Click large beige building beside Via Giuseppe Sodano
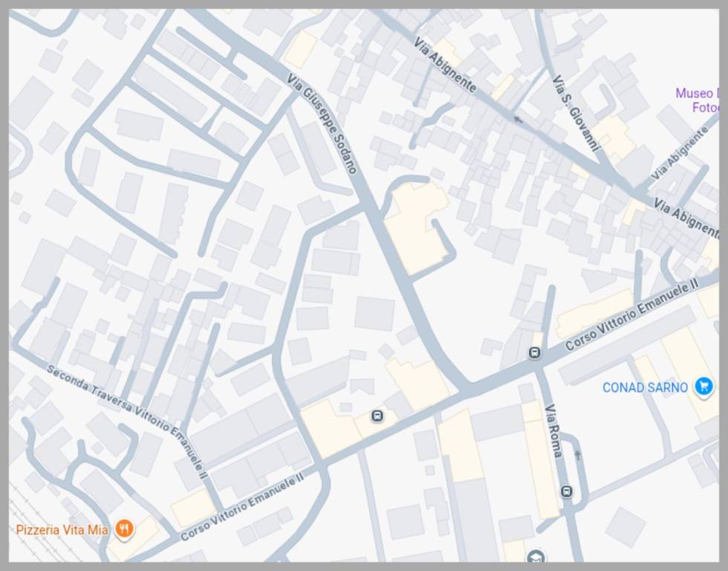This screenshot has width=728, height=571. pos(415,226)
